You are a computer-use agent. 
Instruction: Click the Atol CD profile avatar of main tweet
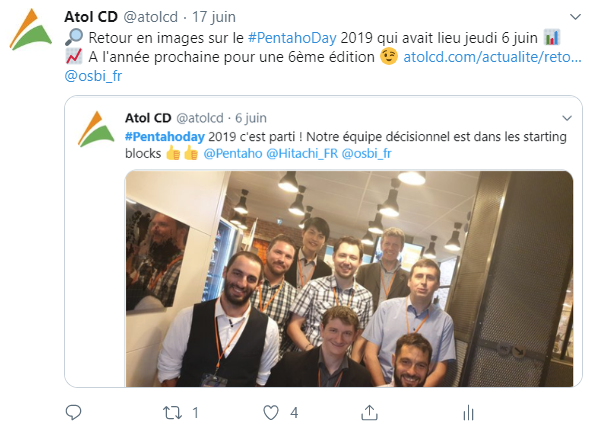(x=31, y=29)
